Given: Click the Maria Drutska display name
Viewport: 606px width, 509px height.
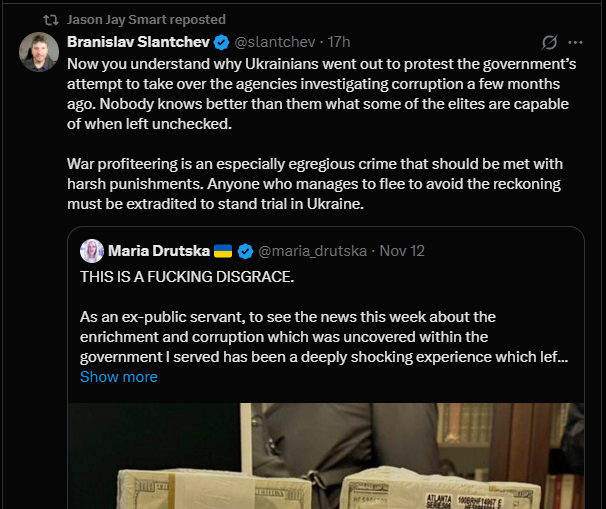Looking at the screenshot, I should pyautogui.click(x=158, y=250).
